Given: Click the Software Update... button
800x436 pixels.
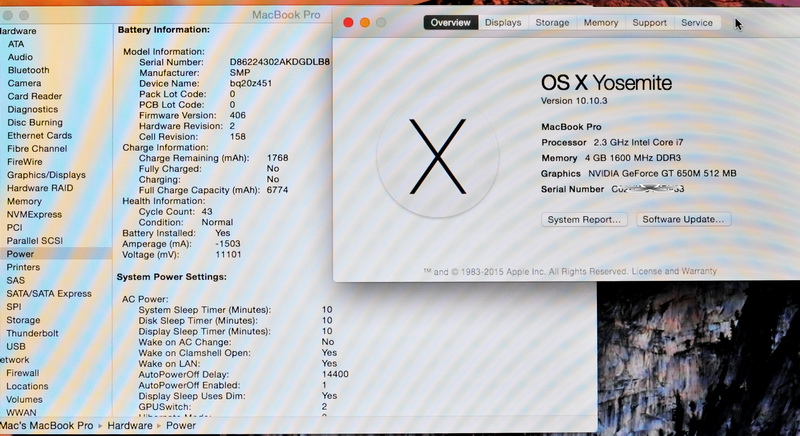Looking at the screenshot, I should point(683,219).
